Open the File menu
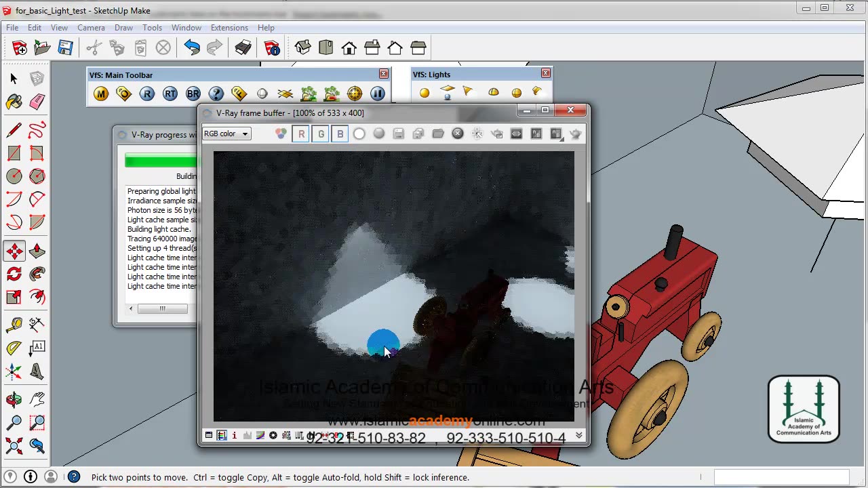Viewport: 868px width, 488px height. (x=12, y=28)
